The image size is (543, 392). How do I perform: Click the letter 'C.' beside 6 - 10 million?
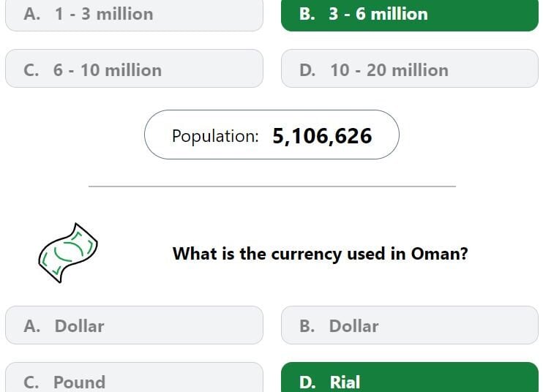pyautogui.click(x=31, y=70)
